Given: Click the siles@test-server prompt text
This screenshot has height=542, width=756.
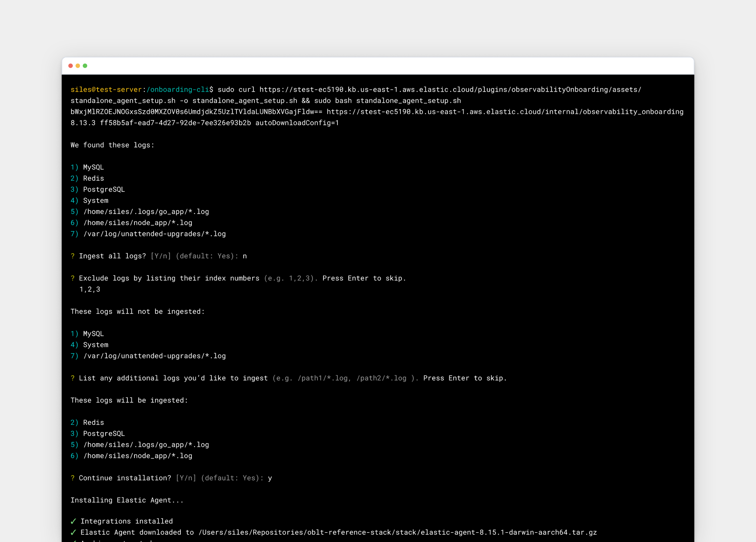Looking at the screenshot, I should coord(106,89).
